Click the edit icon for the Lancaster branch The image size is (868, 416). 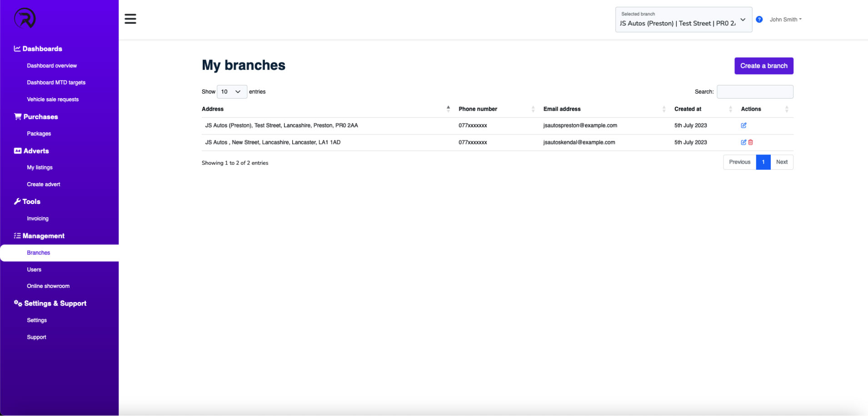743,142
